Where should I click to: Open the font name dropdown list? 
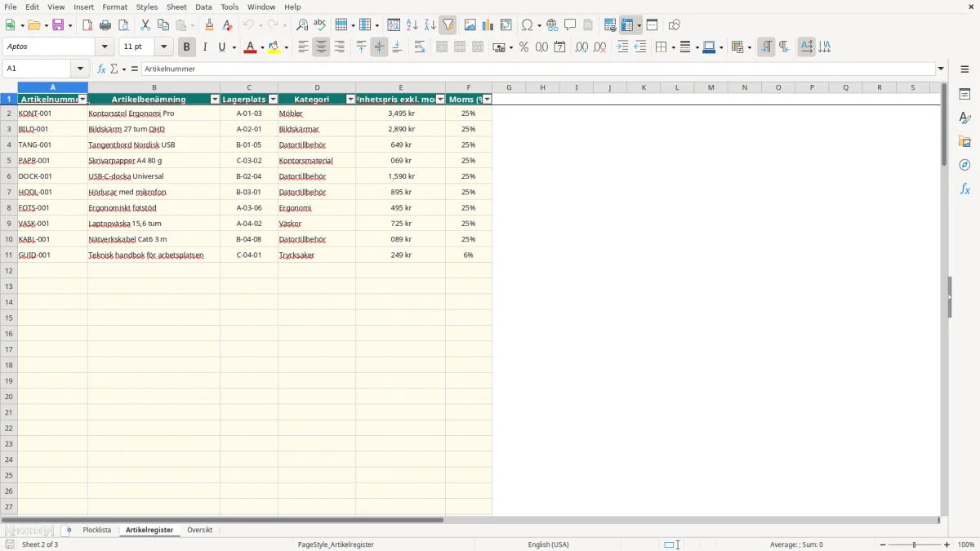105,47
